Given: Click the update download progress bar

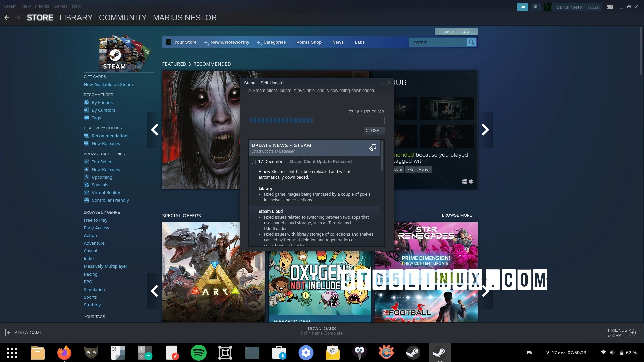Looking at the screenshot, I should click(x=316, y=120).
